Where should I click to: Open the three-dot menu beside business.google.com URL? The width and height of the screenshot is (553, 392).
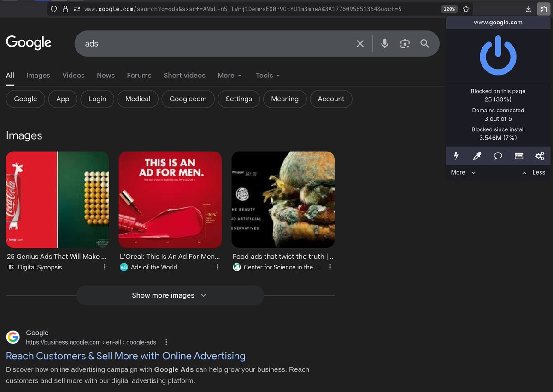(x=166, y=342)
